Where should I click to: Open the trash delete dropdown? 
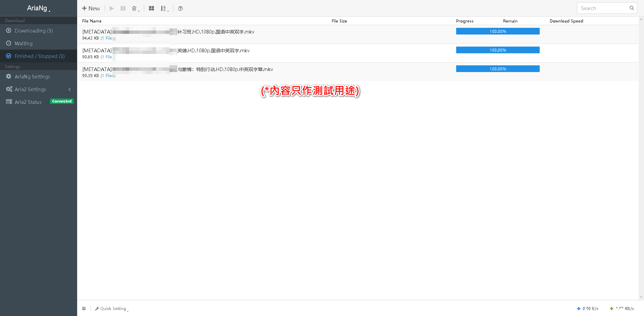coord(135,8)
